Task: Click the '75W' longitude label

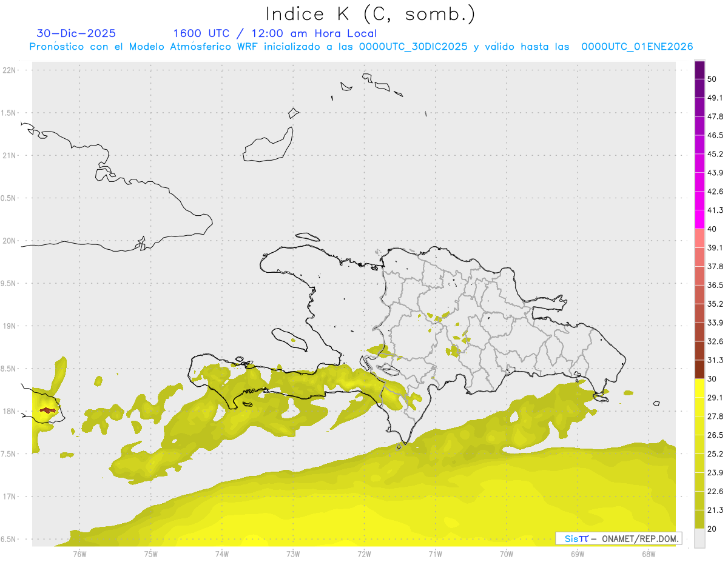Action: coord(151,554)
